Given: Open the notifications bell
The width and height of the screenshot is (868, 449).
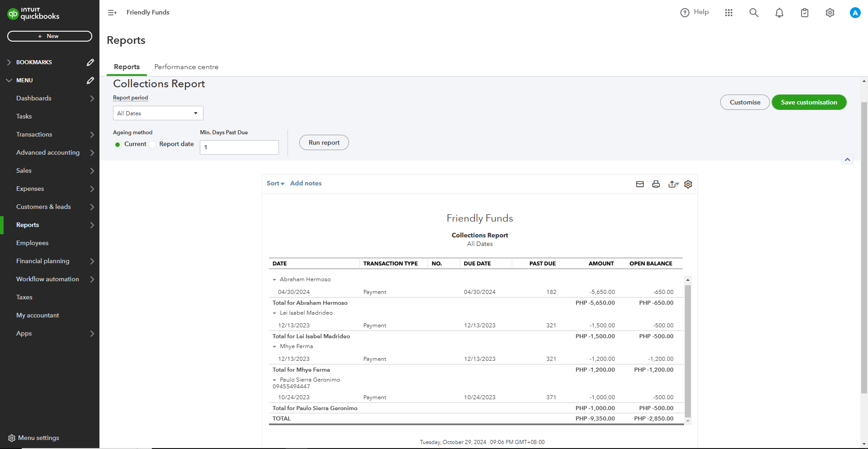Looking at the screenshot, I should (x=779, y=13).
